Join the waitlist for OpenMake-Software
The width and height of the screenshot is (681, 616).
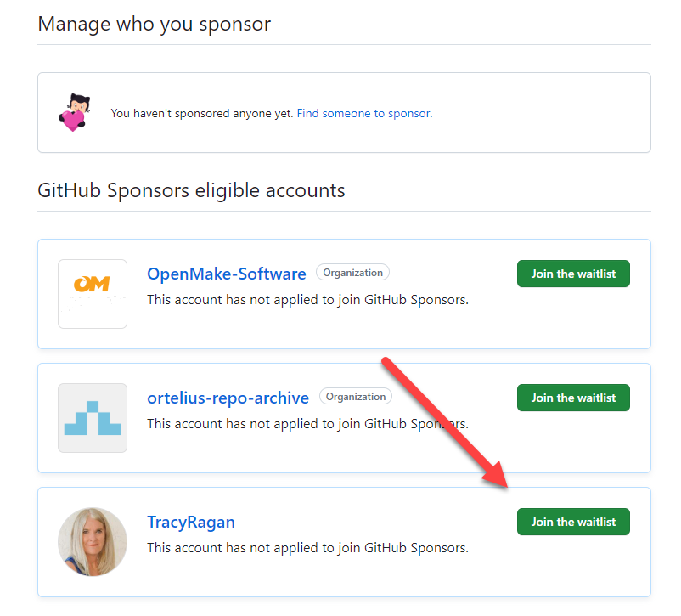tap(573, 274)
